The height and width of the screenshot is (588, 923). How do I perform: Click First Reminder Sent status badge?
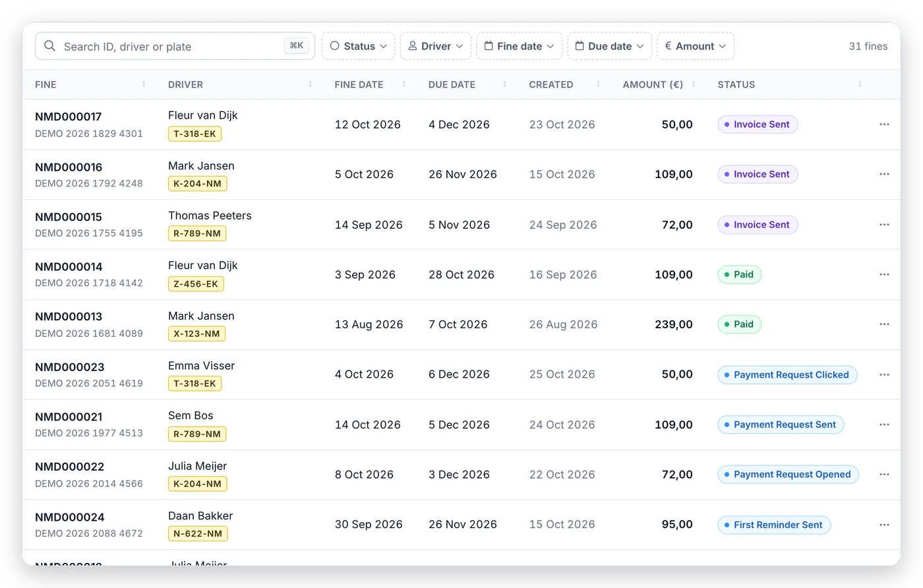pos(774,525)
